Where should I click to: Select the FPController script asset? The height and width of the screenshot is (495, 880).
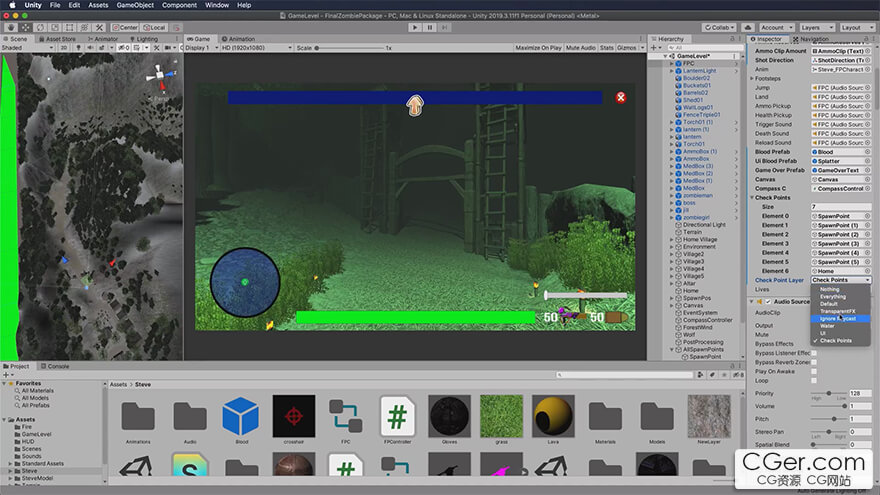click(397, 416)
